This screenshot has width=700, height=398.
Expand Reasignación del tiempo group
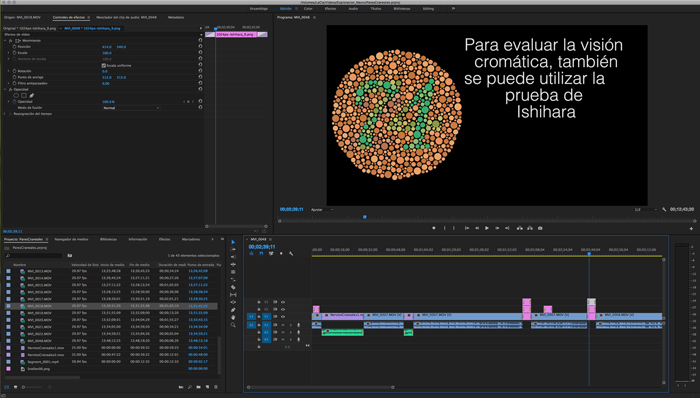(5, 114)
